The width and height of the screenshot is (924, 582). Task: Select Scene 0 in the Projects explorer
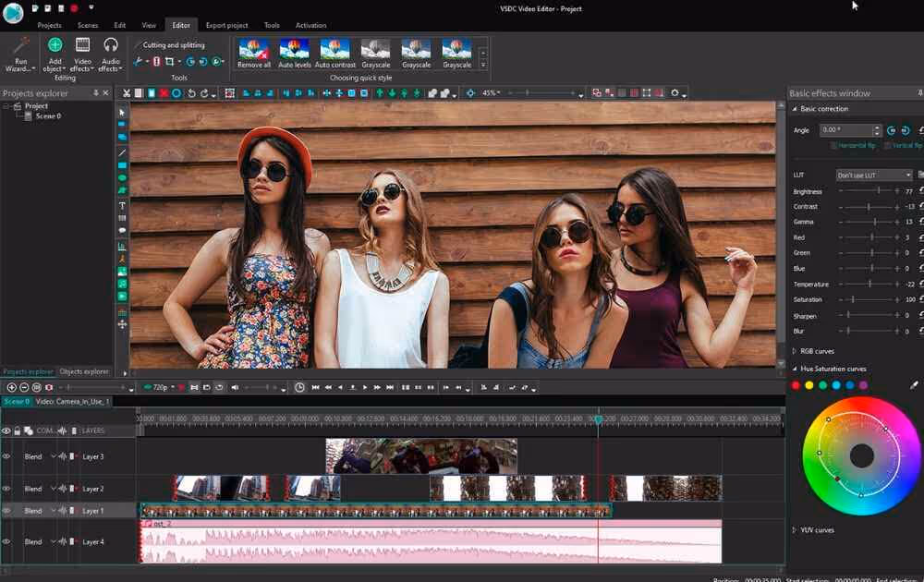pos(48,116)
